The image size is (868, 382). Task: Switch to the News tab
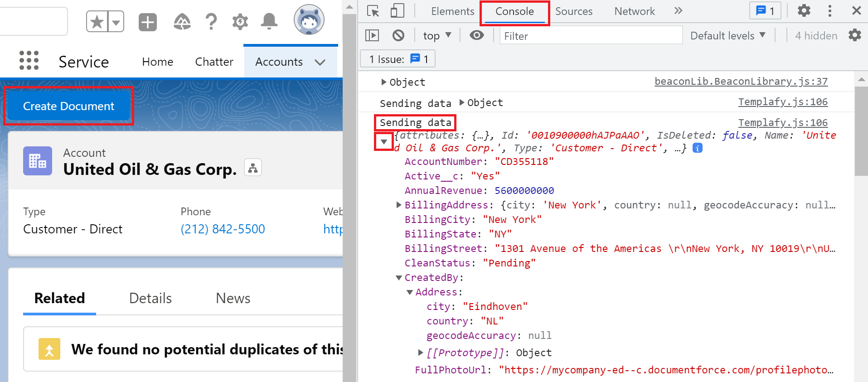tap(233, 298)
